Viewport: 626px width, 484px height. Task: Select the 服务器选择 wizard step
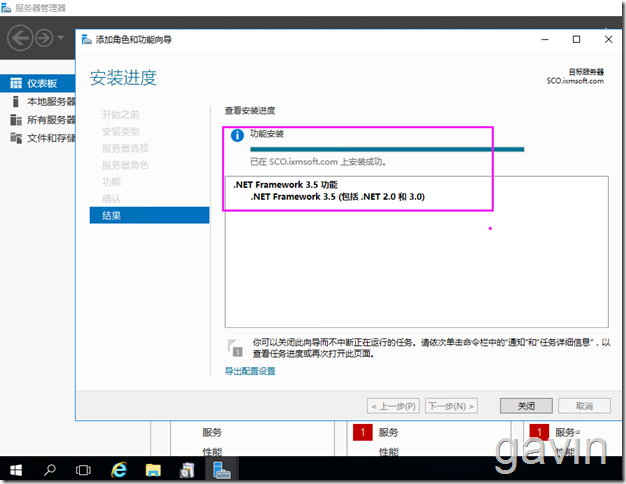click(125, 148)
